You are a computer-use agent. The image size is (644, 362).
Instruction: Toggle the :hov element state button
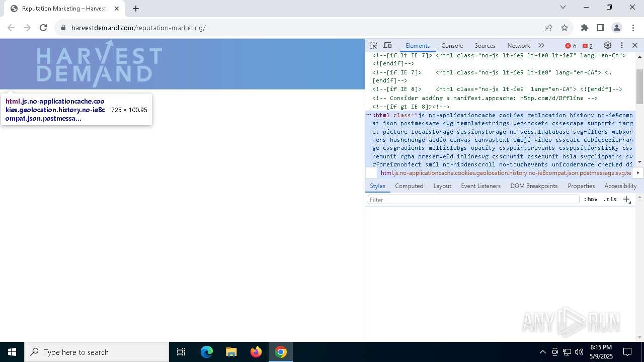point(591,200)
